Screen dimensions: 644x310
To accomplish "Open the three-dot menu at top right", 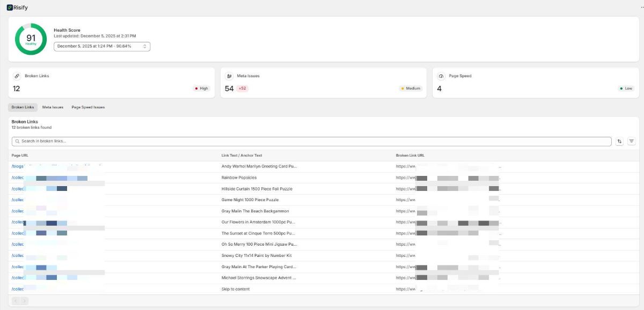I will (x=636, y=7).
